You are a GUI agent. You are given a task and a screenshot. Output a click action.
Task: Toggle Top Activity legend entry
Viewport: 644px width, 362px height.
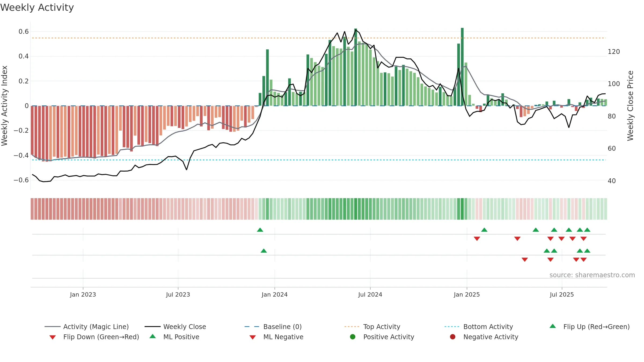(x=372, y=327)
